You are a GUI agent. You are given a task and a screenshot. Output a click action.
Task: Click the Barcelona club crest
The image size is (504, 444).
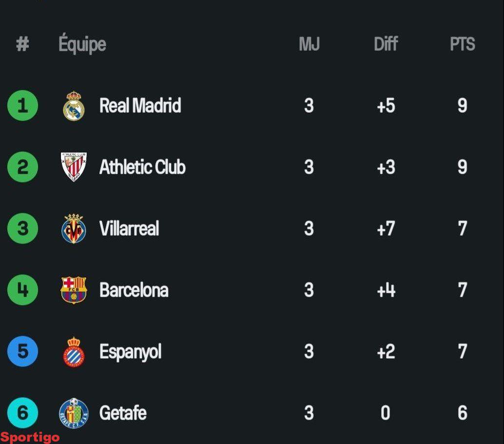coord(74,290)
